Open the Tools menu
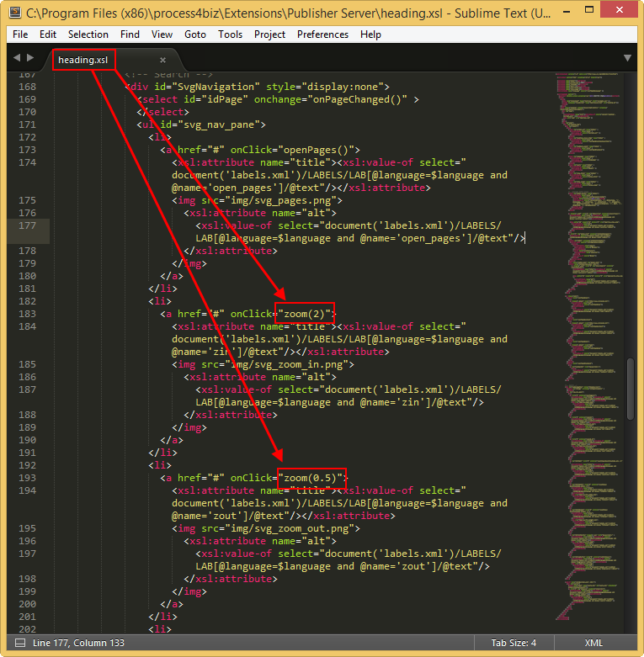The width and height of the screenshot is (644, 657). click(230, 34)
